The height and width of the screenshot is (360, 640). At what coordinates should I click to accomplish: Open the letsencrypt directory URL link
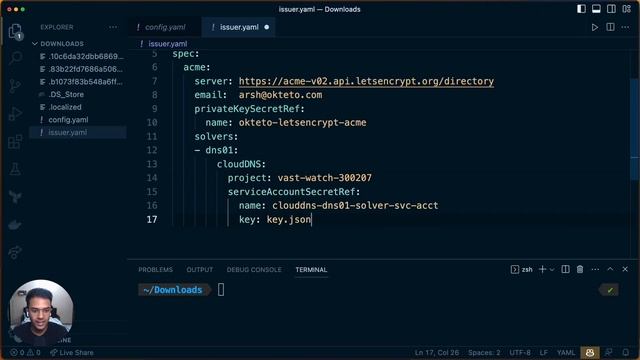click(x=366, y=81)
